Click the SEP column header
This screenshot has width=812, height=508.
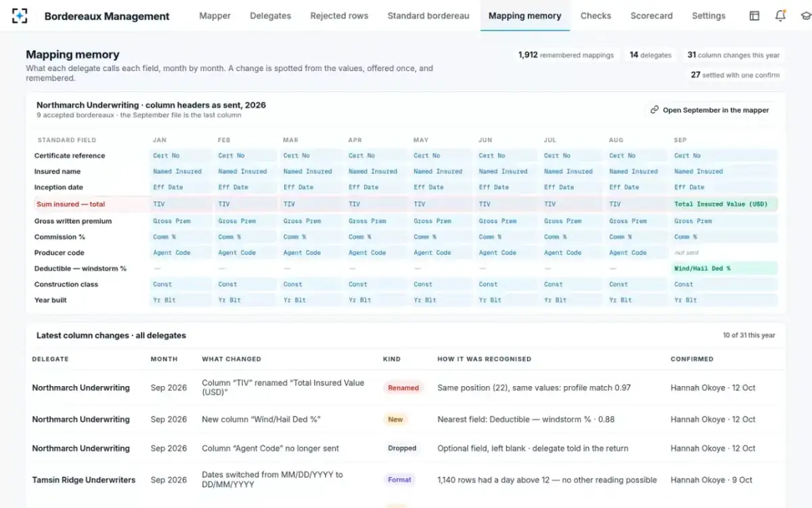coord(681,140)
